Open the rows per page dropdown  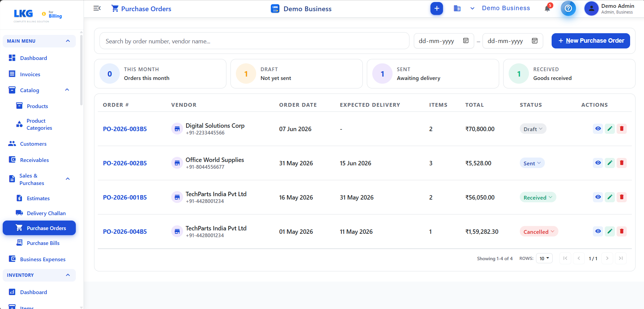click(544, 259)
